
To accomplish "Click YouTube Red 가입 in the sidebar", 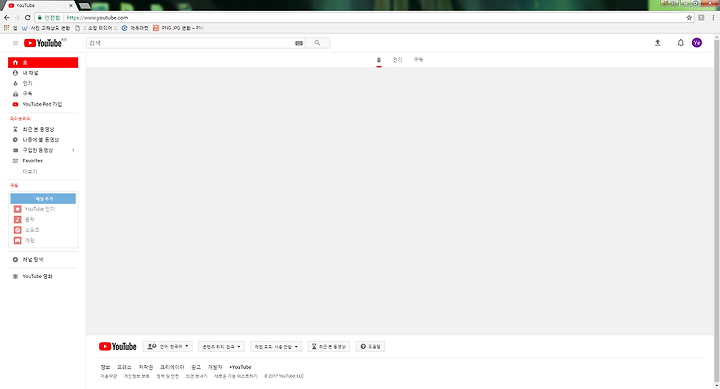I will click(x=43, y=104).
